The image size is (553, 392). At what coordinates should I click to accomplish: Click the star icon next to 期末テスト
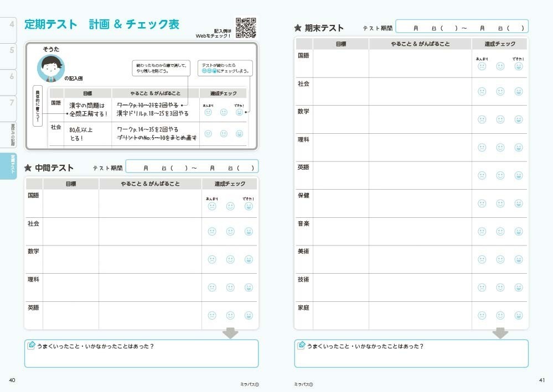[x=298, y=28]
